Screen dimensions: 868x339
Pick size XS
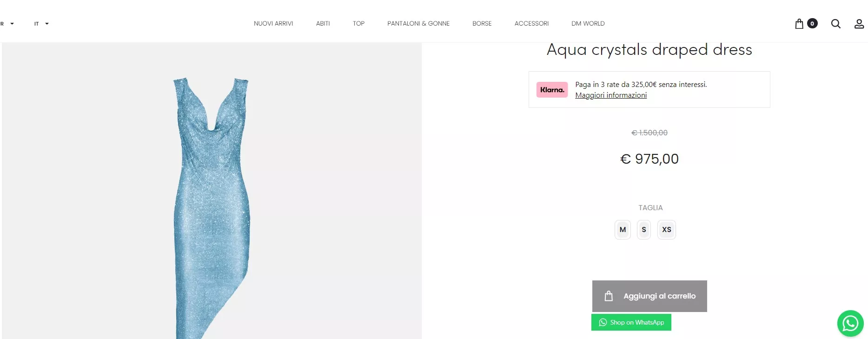[x=666, y=230]
